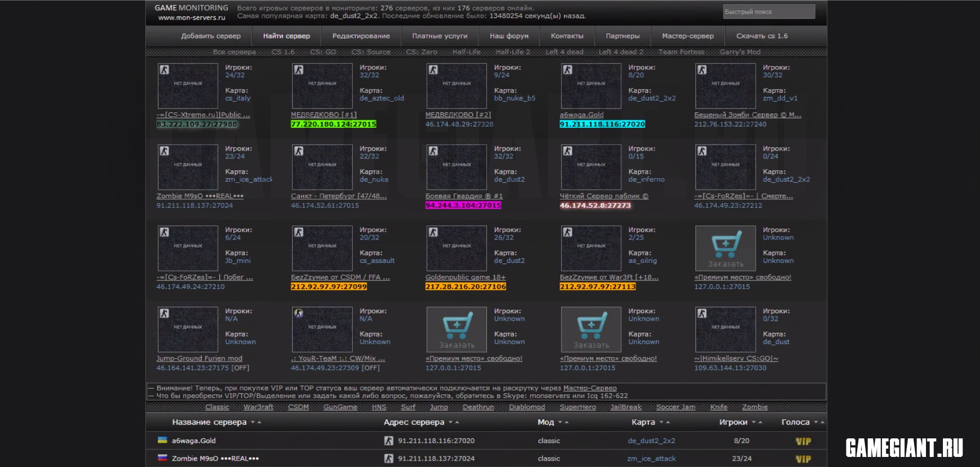
Task: Open Партнеры menu item
Action: point(623,36)
